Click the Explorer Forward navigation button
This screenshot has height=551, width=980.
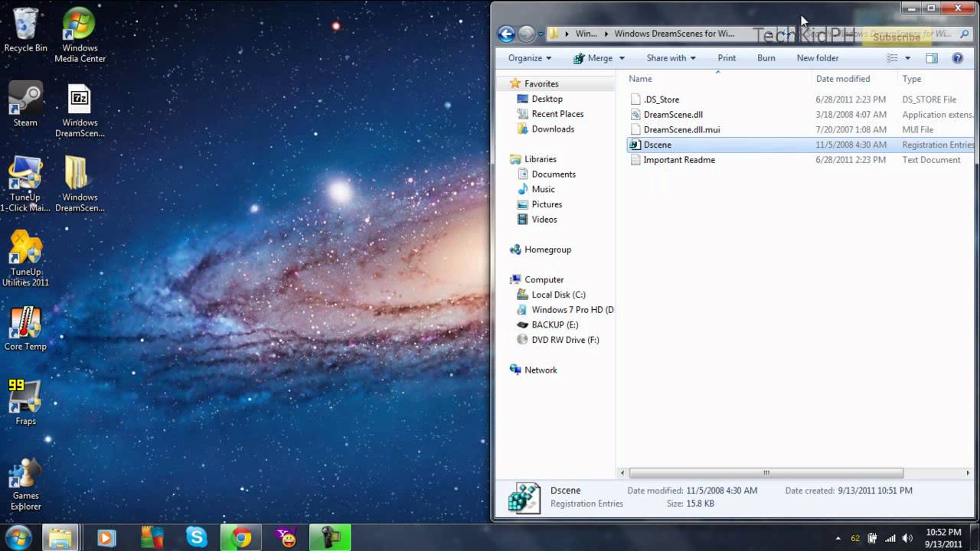tap(526, 34)
